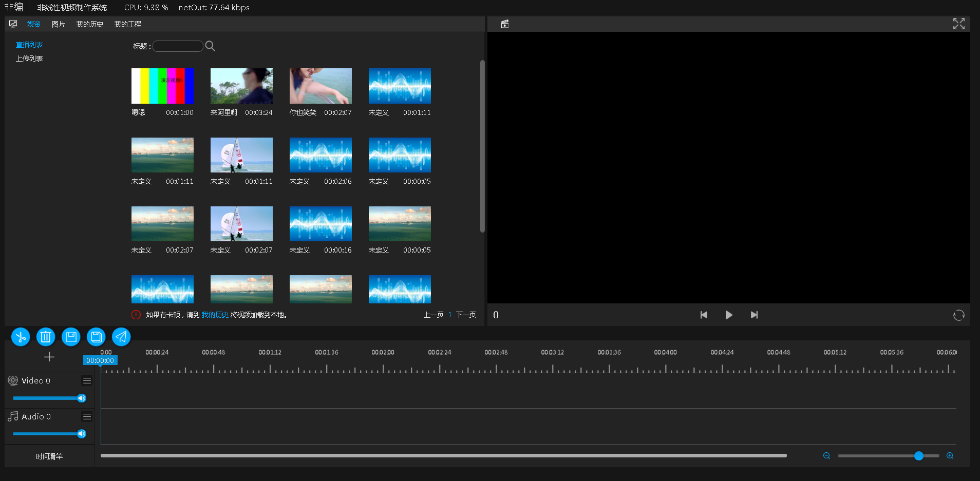Switch to 图片 tab
This screenshot has height=481, width=980.
[59, 24]
